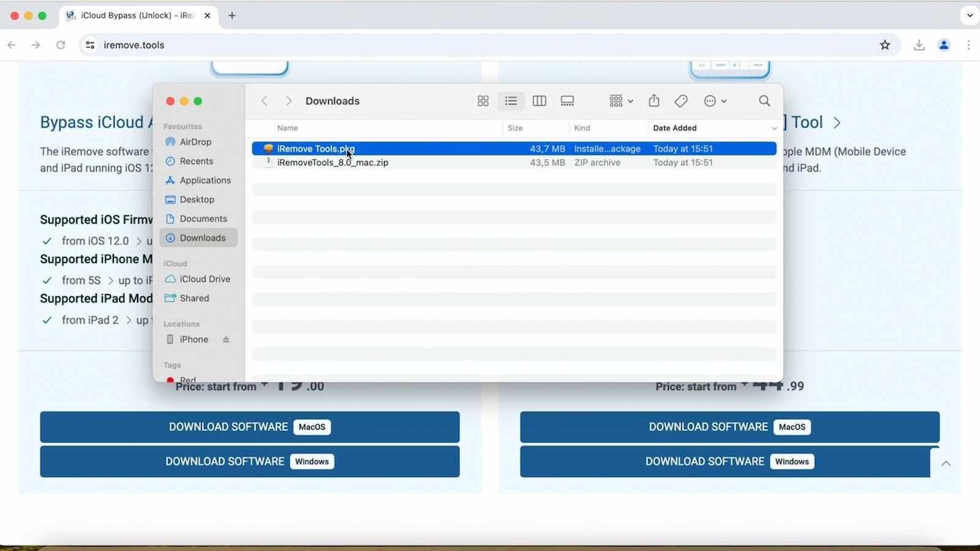Click the Finder search magnifier icon
This screenshot has height=551, width=980.
[x=764, y=101]
